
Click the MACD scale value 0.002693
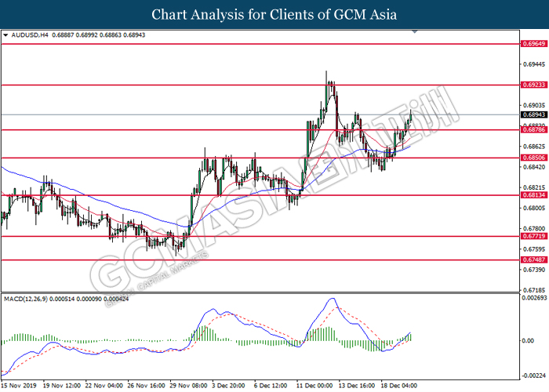[x=534, y=298]
